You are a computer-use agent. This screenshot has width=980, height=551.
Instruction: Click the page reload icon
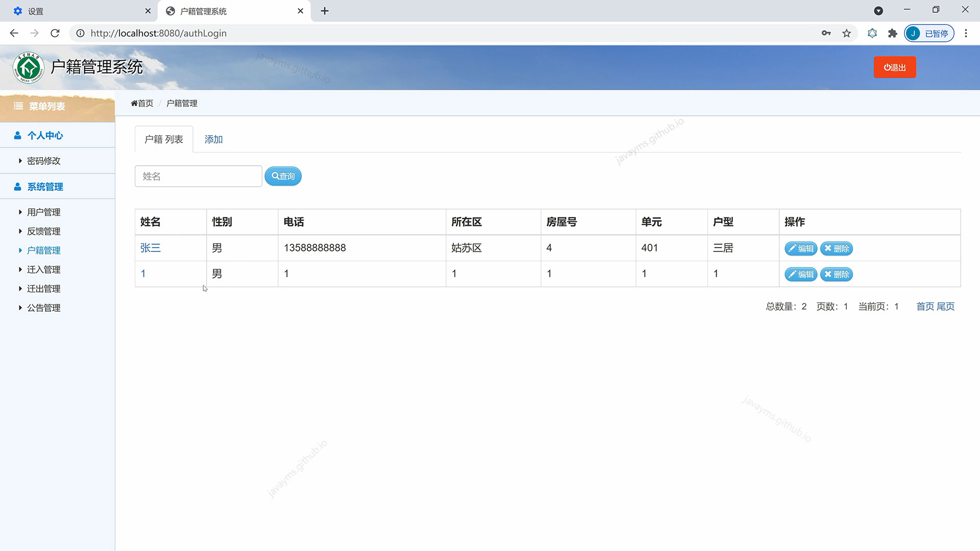point(55,33)
